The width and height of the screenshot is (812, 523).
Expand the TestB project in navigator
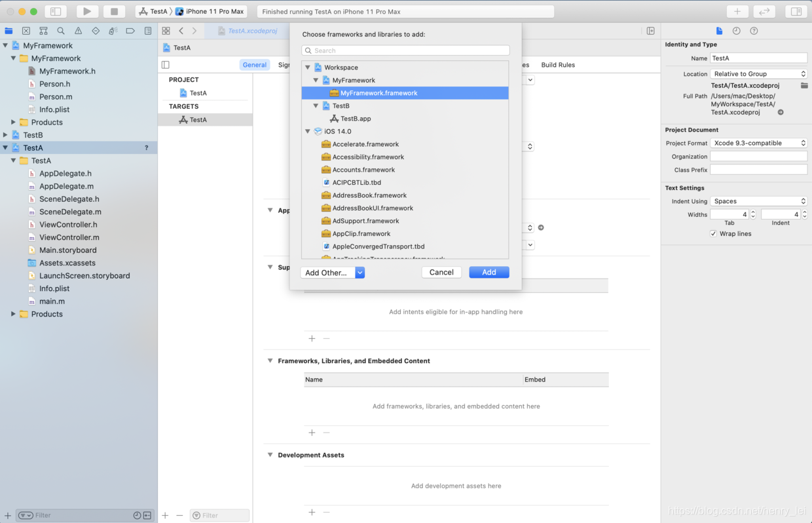[5, 135]
